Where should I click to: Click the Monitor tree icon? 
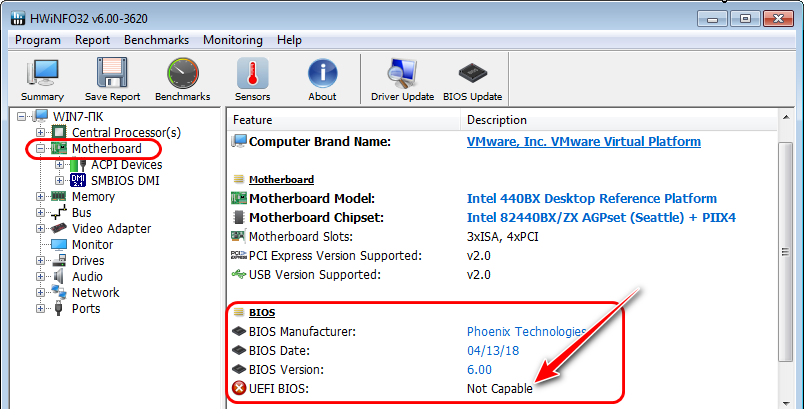click(58, 244)
